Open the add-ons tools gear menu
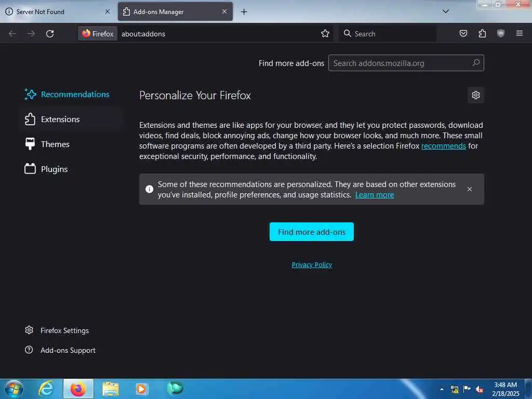The image size is (532, 399). tap(476, 95)
